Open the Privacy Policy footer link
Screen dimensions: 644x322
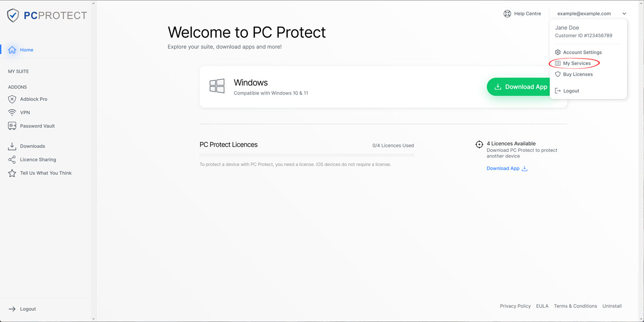coord(515,306)
